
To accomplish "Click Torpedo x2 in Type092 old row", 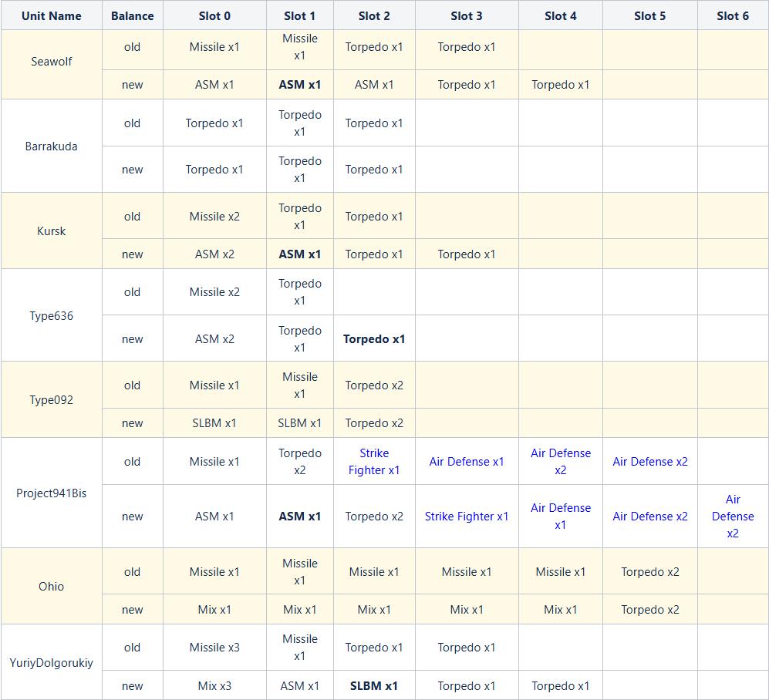I will click(374, 385).
